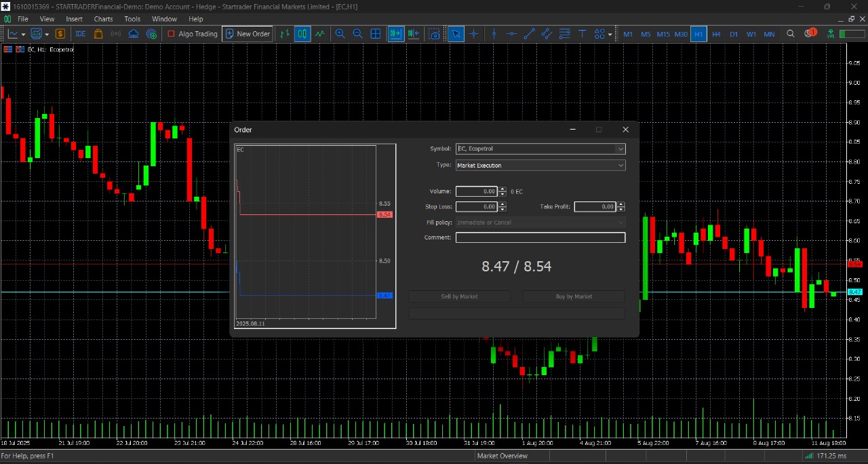
Task: Select the Vertical Line drawing tool
Action: [493, 34]
